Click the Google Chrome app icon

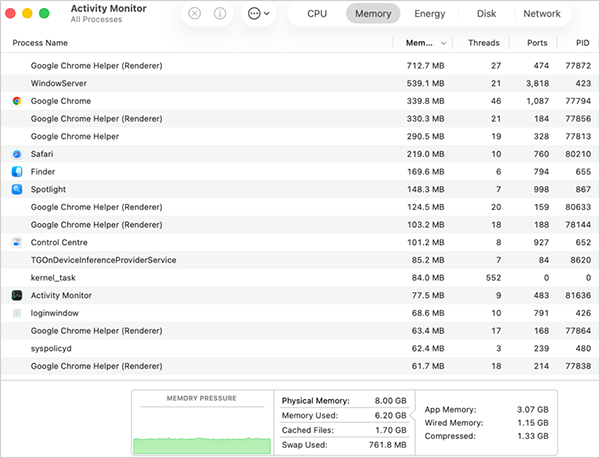click(17, 101)
